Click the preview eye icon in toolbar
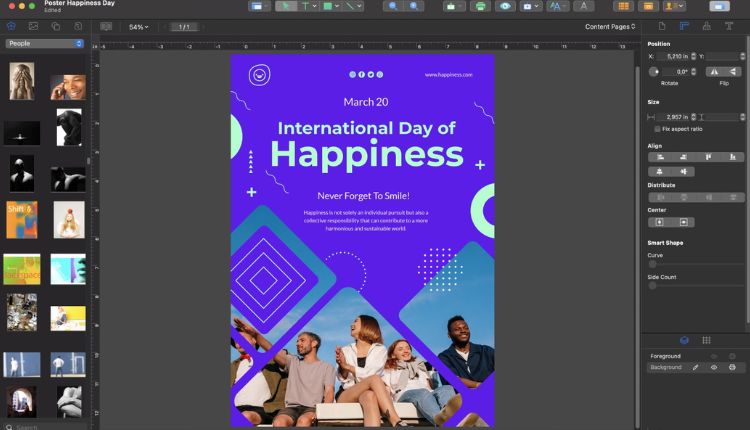750x430 pixels. coord(505,6)
